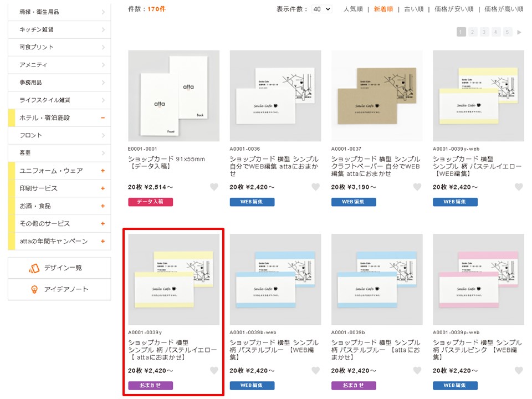The width and height of the screenshot is (532, 399).
Task: Expand the 印刷サービス category
Action: 103,188
